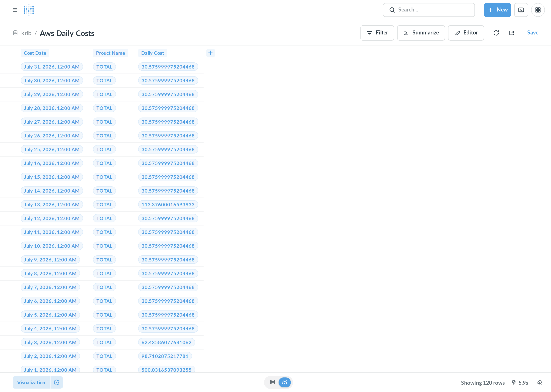Focus the Search input field
Screen dimensions: 551x392
[x=429, y=10]
